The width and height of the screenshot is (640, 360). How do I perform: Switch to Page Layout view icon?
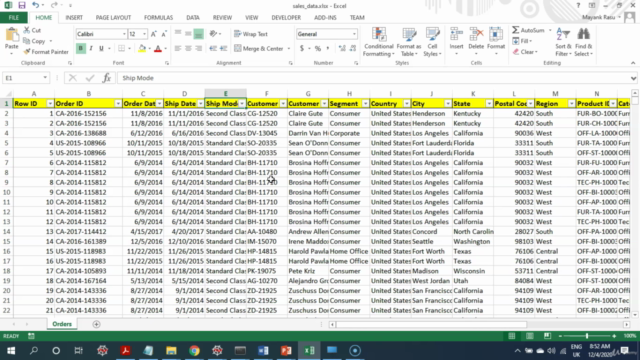[x=529, y=336]
